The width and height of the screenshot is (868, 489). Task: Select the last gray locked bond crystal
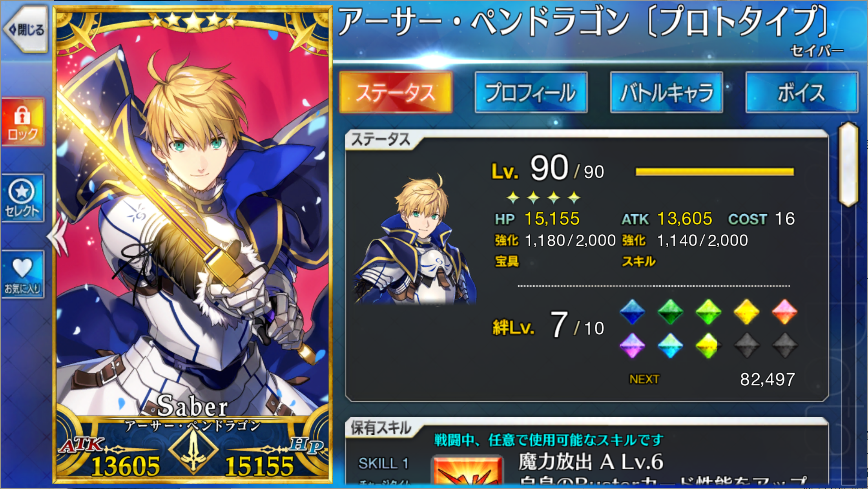[784, 345]
